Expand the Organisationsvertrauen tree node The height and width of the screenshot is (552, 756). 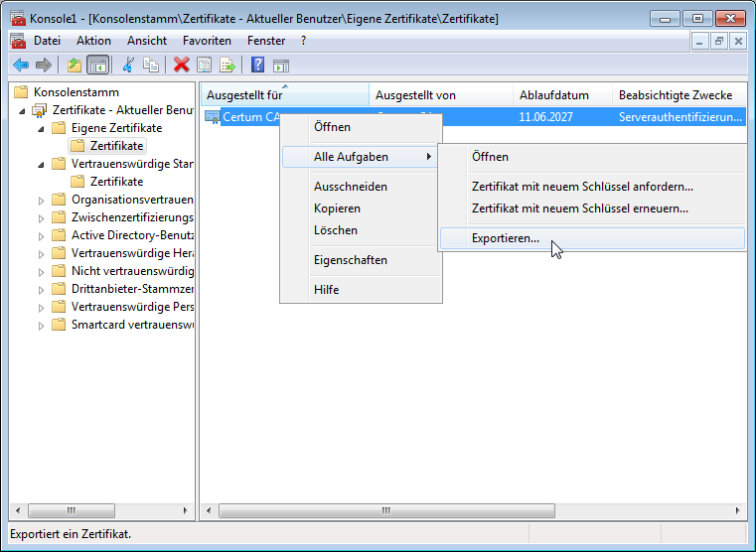42,200
